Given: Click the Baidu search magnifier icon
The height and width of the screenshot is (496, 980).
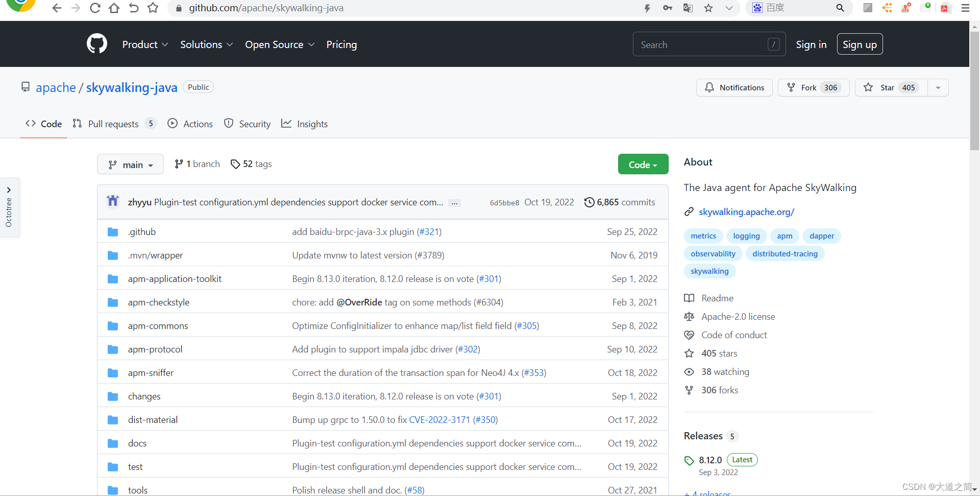Looking at the screenshot, I should 840,8.
